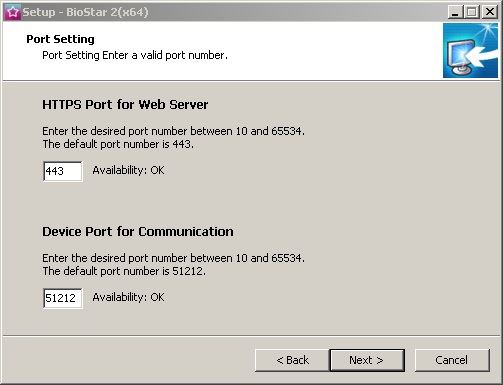Click the Setup - BioStar 2(x64) title text
The width and height of the screenshot is (503, 385).
coord(85,12)
